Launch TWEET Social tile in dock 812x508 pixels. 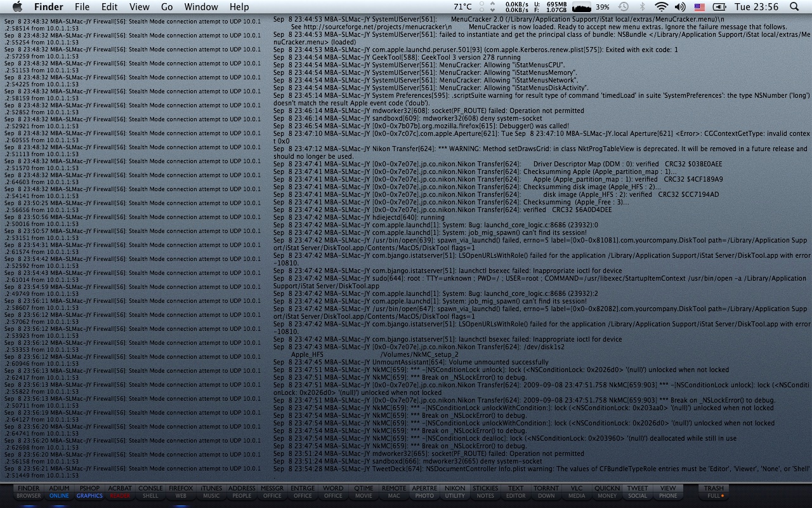tap(638, 492)
